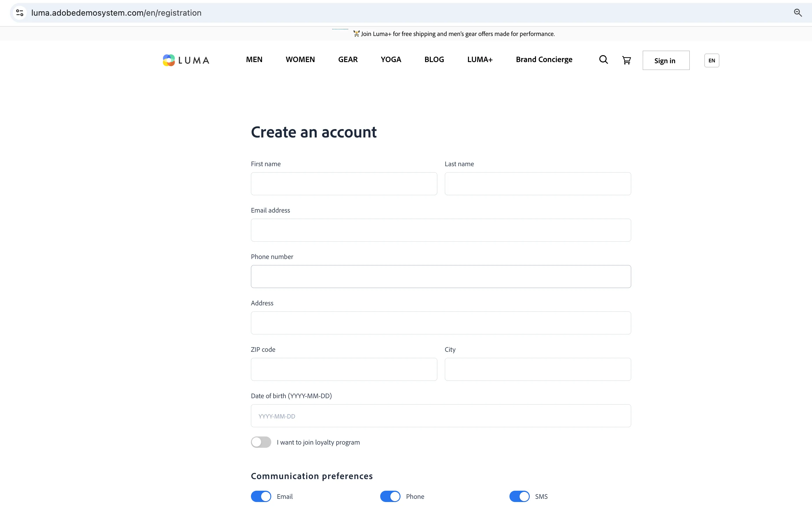The height and width of the screenshot is (511, 812).
Task: Click the Sign in button
Action: click(x=666, y=60)
